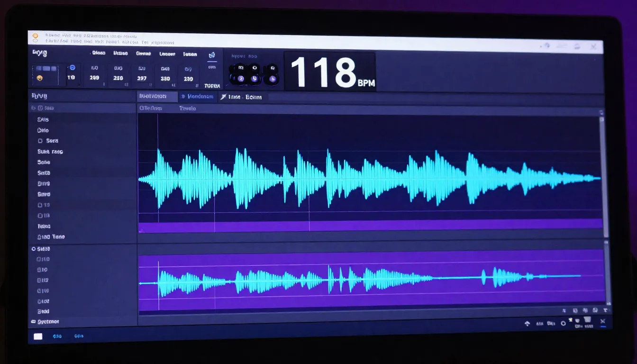Expand the sidebar header row arrow
637x364 pixels.
pos(33,108)
